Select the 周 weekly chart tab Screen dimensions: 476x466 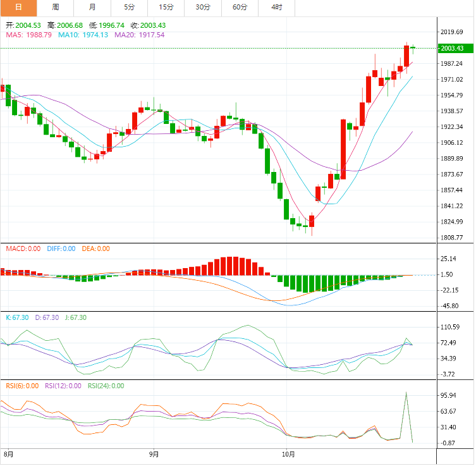[x=56, y=7]
